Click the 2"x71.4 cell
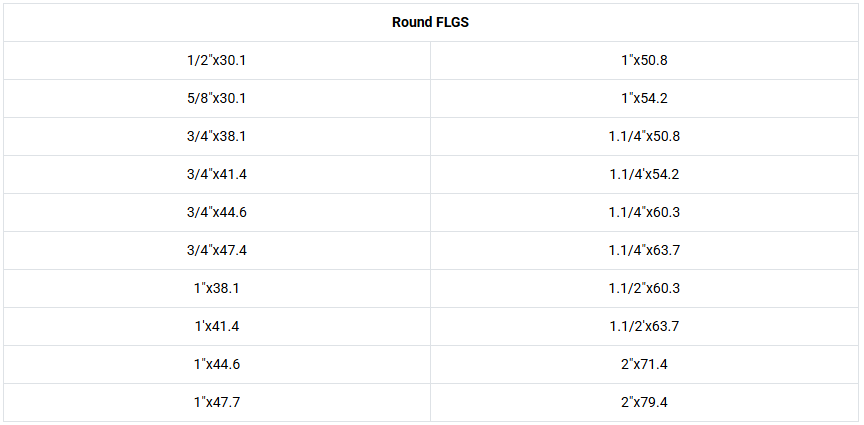This screenshot has height=425, width=864. (644, 364)
